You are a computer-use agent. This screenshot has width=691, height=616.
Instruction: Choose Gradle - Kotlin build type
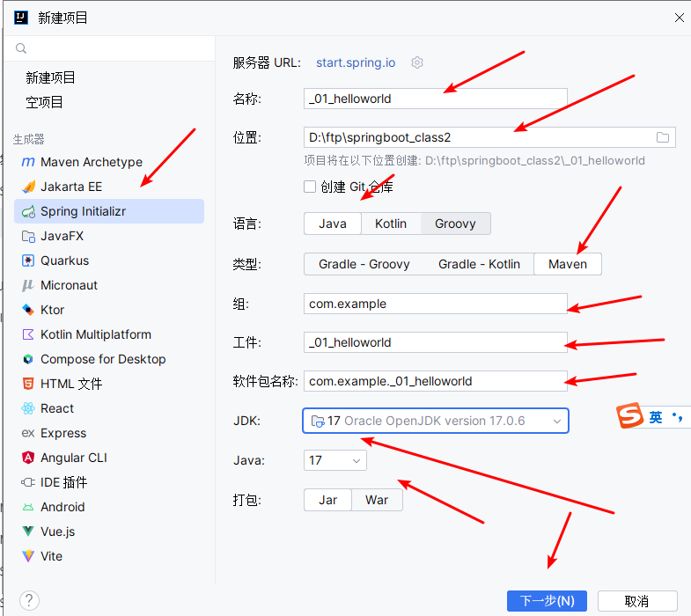click(479, 264)
